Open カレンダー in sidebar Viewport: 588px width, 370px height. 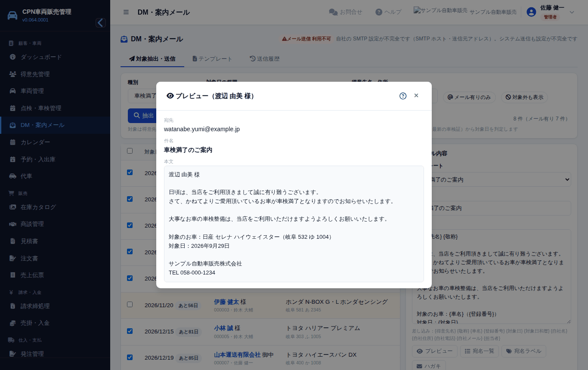[x=55, y=142]
